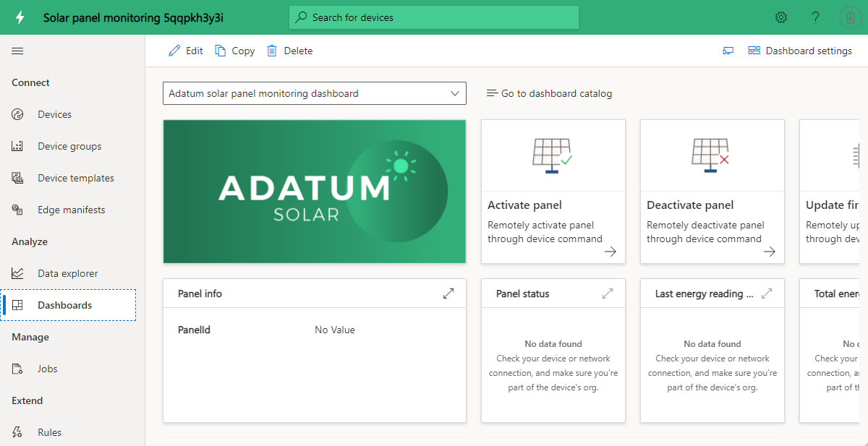Viewport: 868px width, 446px height.
Task: Click the Data explorer line chart icon
Action: 17,273
